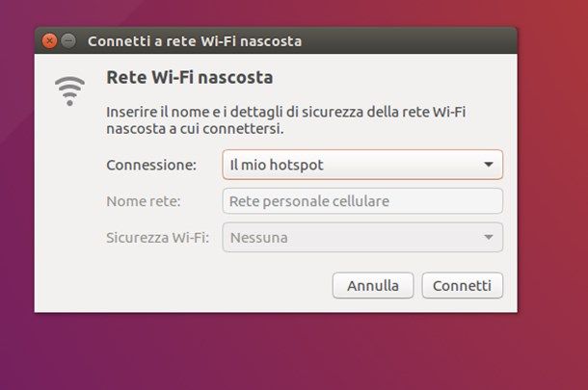Click the 'Nome rete:' label
This screenshot has width=588, height=390.
click(144, 201)
